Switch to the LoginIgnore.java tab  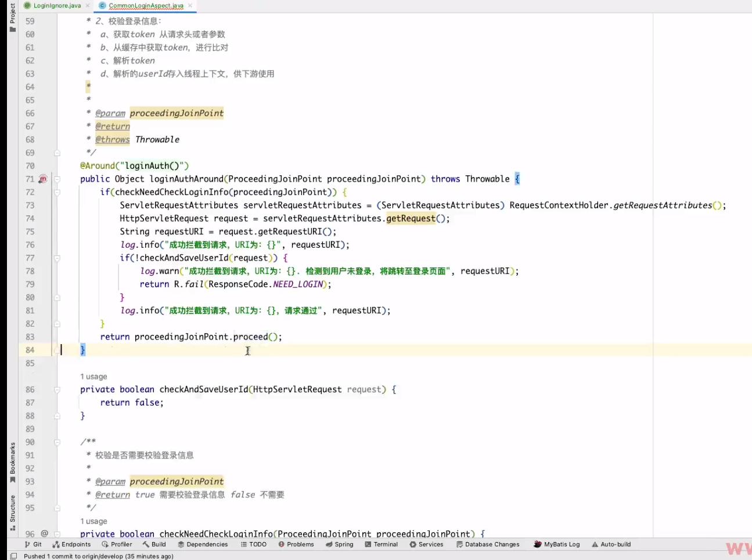pos(57,6)
